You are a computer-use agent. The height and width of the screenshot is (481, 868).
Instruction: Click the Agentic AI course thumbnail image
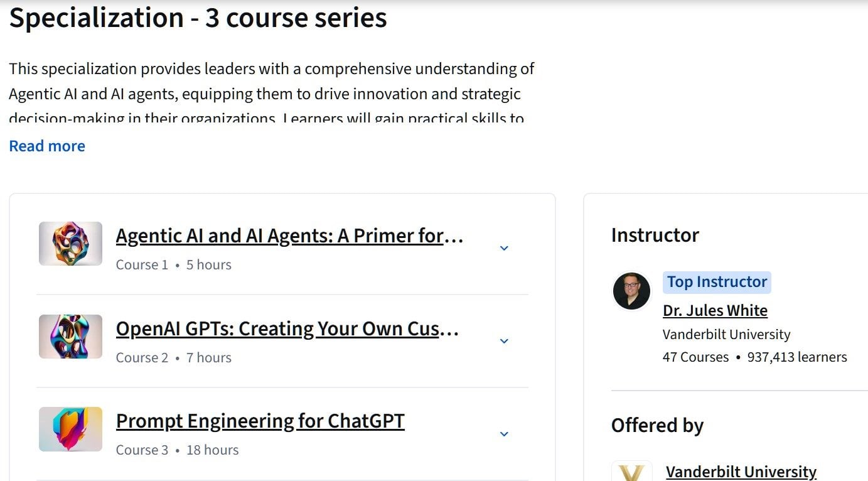click(x=70, y=243)
